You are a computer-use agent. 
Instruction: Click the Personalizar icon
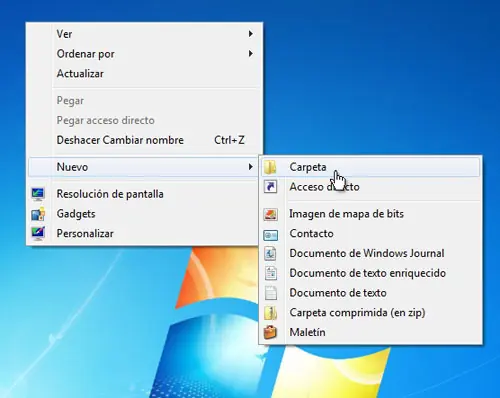[38, 234]
